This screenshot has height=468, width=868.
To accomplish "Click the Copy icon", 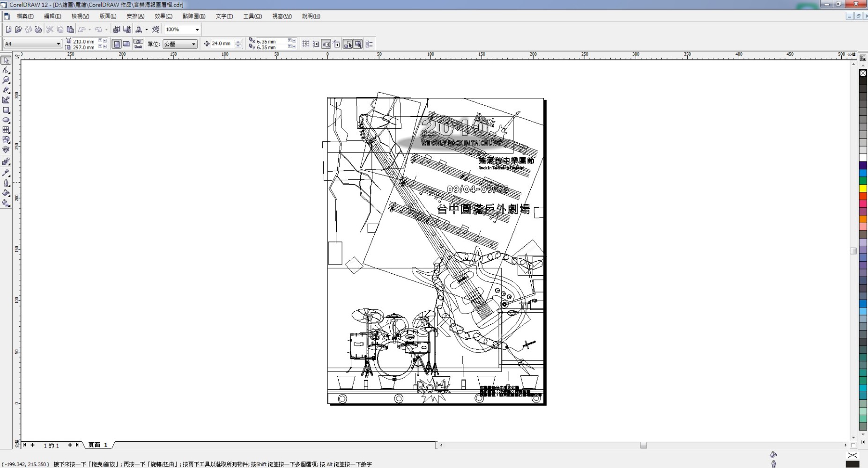I will click(x=60, y=29).
